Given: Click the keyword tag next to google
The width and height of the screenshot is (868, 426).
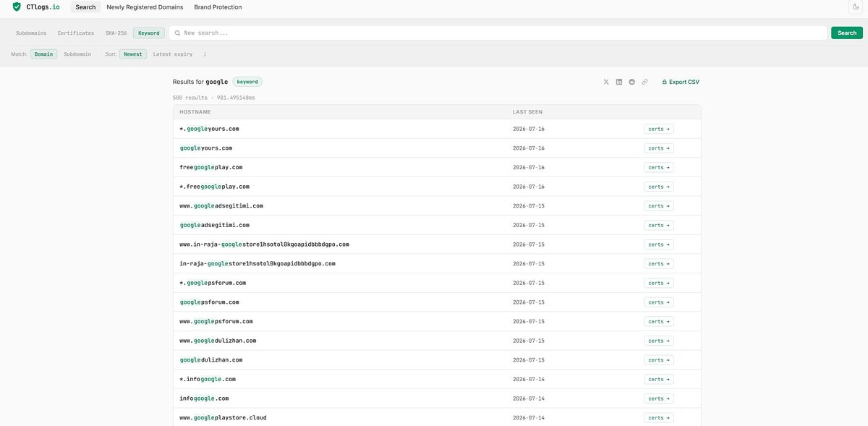Looking at the screenshot, I should (x=247, y=82).
